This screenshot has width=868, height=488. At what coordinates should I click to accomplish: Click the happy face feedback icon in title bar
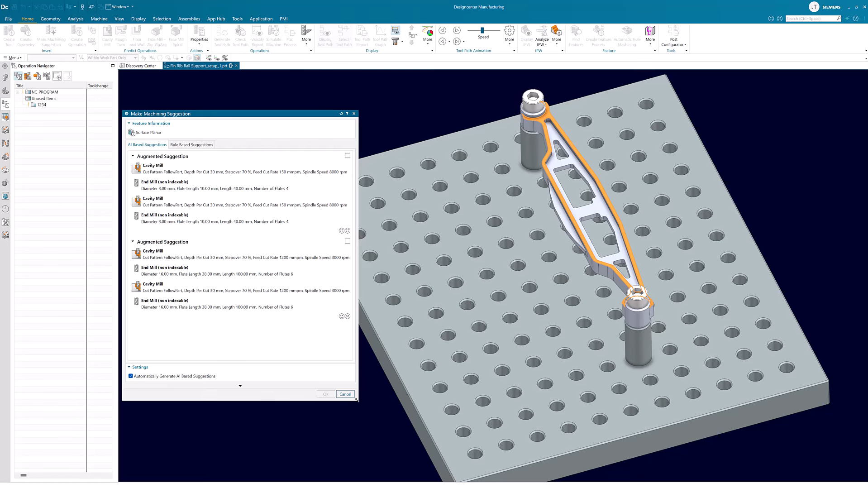click(771, 19)
